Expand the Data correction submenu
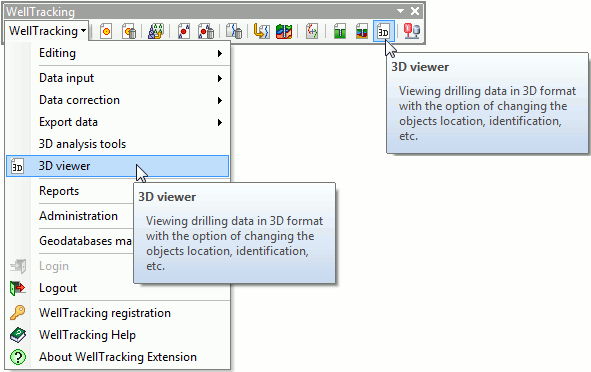Viewport: 591px width, 372px height. coord(117,100)
